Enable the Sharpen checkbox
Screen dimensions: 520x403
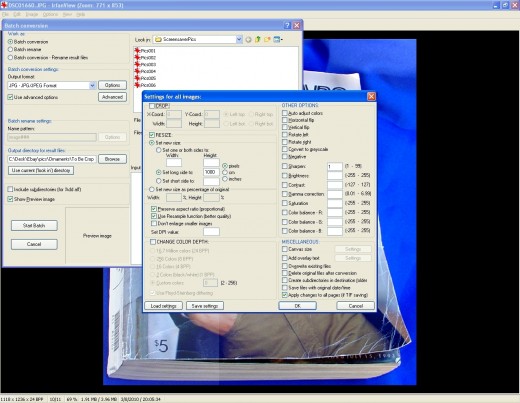pyautogui.click(x=285, y=166)
